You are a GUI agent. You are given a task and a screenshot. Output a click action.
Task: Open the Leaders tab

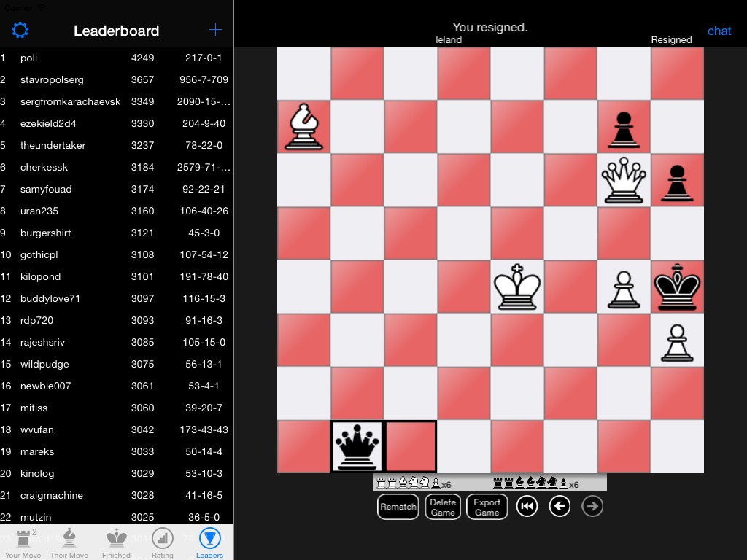[209, 542]
